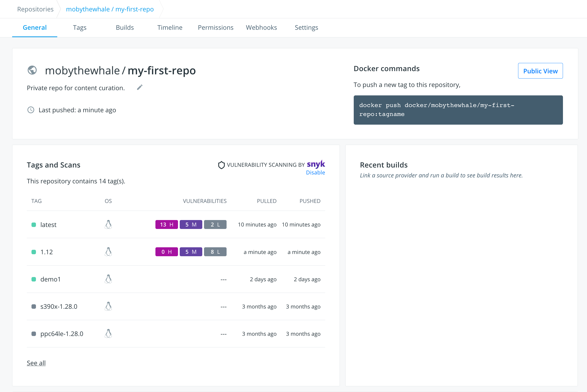
Task: Select the docker push command box to copy it
Action: [458, 110]
